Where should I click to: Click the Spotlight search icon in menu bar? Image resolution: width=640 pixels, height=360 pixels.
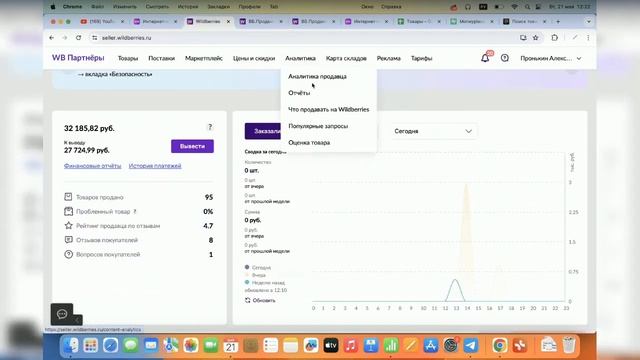pyautogui.click(x=527, y=7)
